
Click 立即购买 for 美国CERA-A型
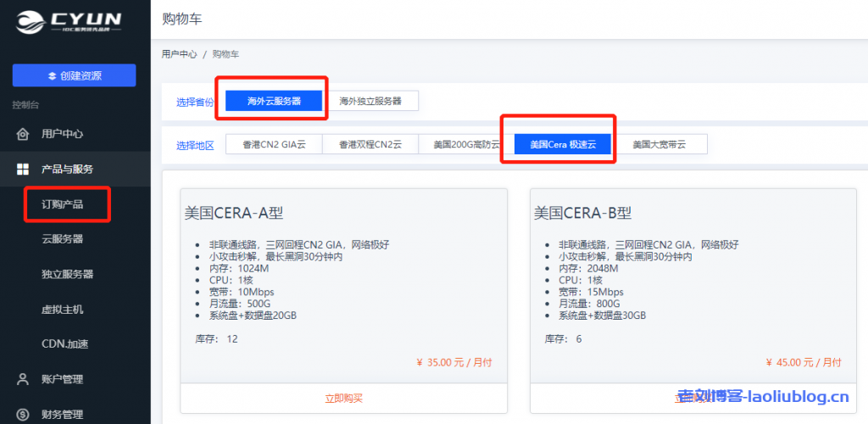click(x=343, y=398)
